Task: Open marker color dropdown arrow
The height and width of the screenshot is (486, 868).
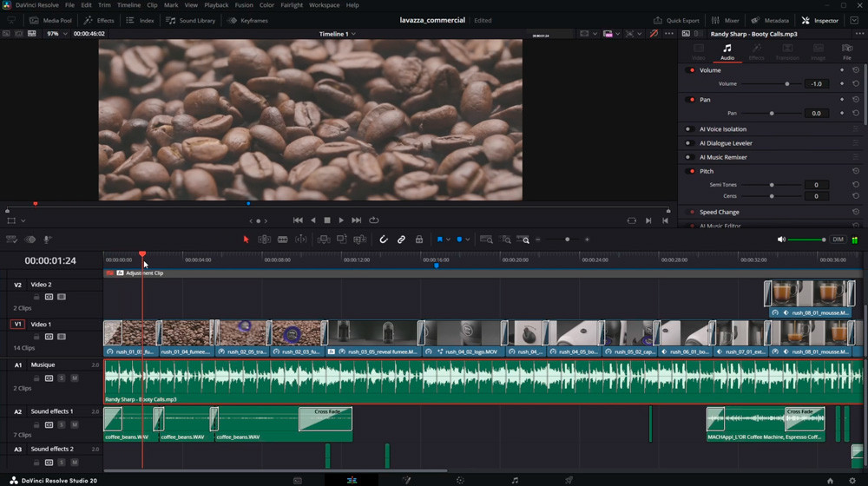Action: click(x=468, y=240)
